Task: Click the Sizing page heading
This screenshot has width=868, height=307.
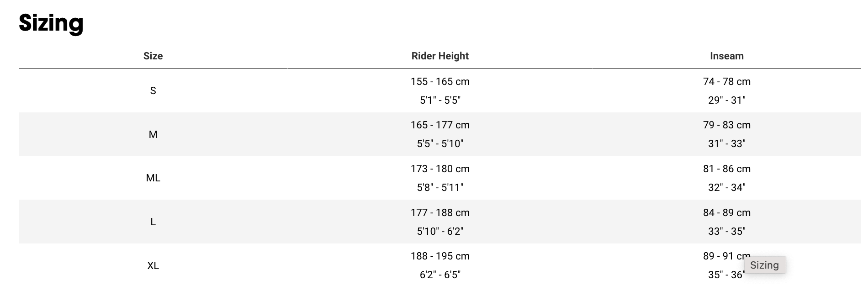Action: pyautogui.click(x=51, y=23)
